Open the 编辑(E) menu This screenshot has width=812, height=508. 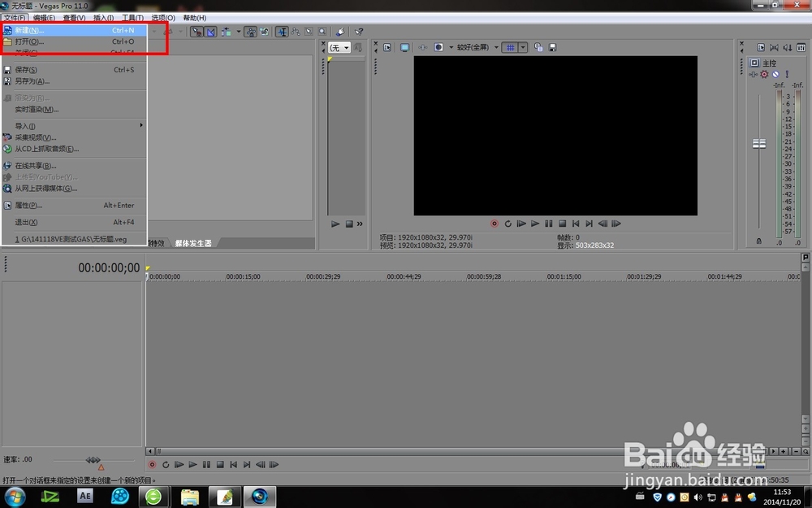(44, 18)
